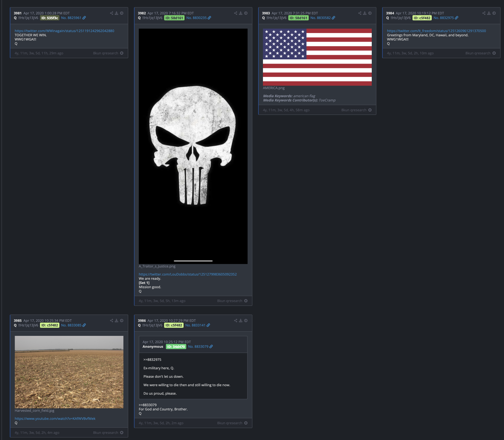Click the >>8833079 reply reference in post 3986

coord(148,405)
